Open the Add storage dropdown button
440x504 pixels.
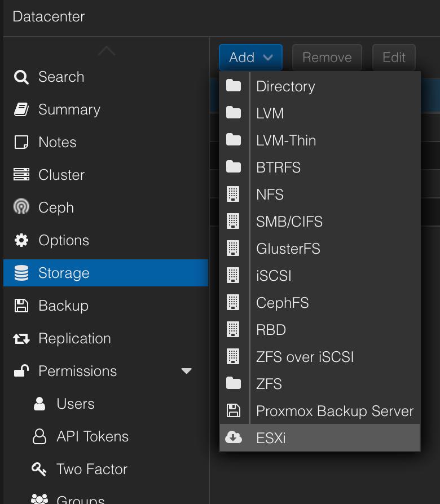coord(250,58)
